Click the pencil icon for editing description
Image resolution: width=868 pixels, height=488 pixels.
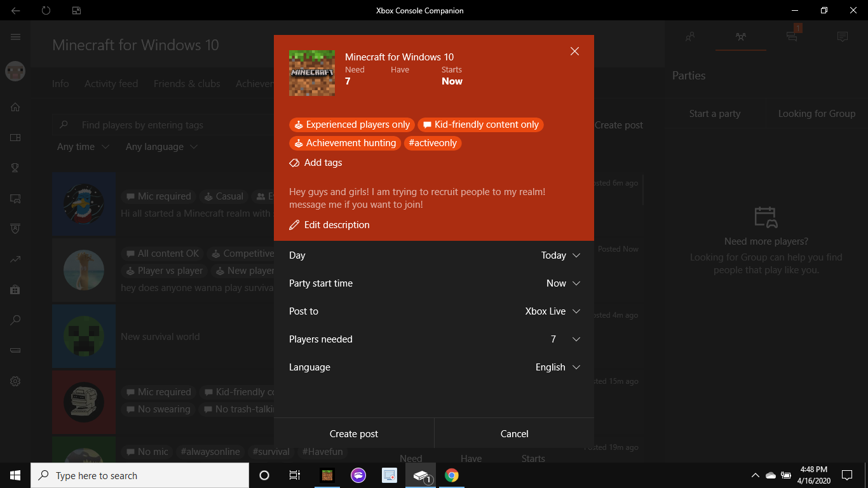coord(294,225)
